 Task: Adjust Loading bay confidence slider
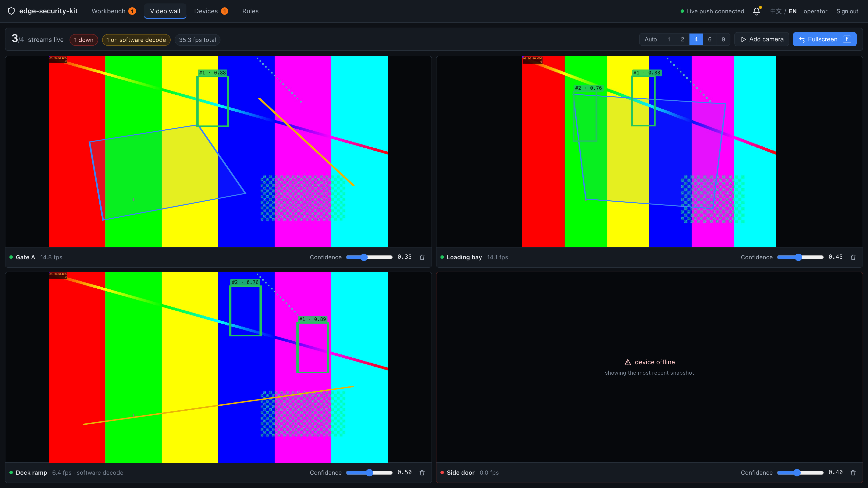(800, 257)
